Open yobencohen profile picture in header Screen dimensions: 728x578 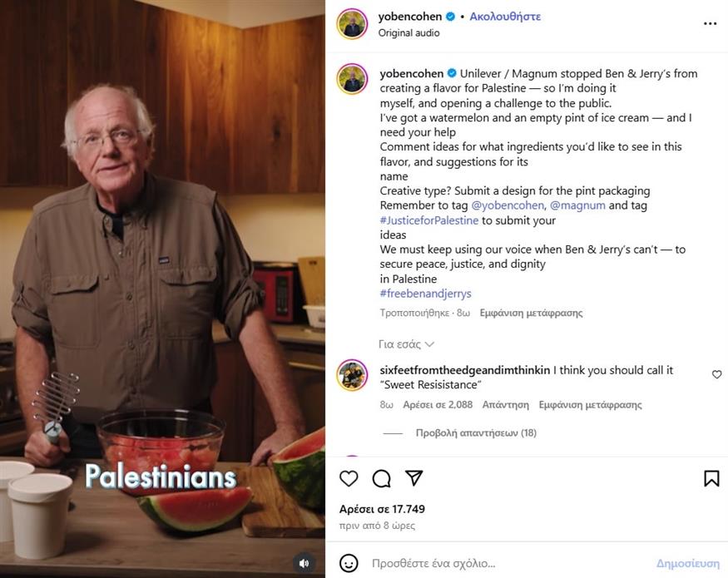pos(353,23)
